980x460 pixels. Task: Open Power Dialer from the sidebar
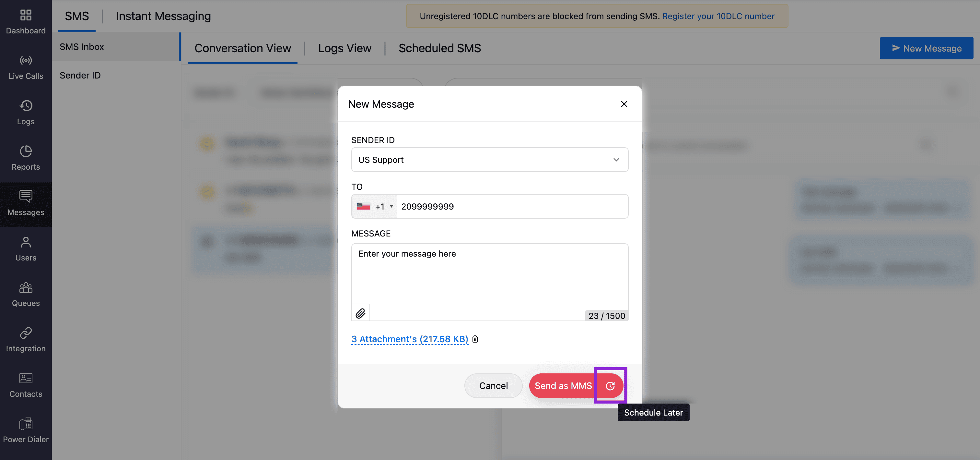click(x=26, y=430)
